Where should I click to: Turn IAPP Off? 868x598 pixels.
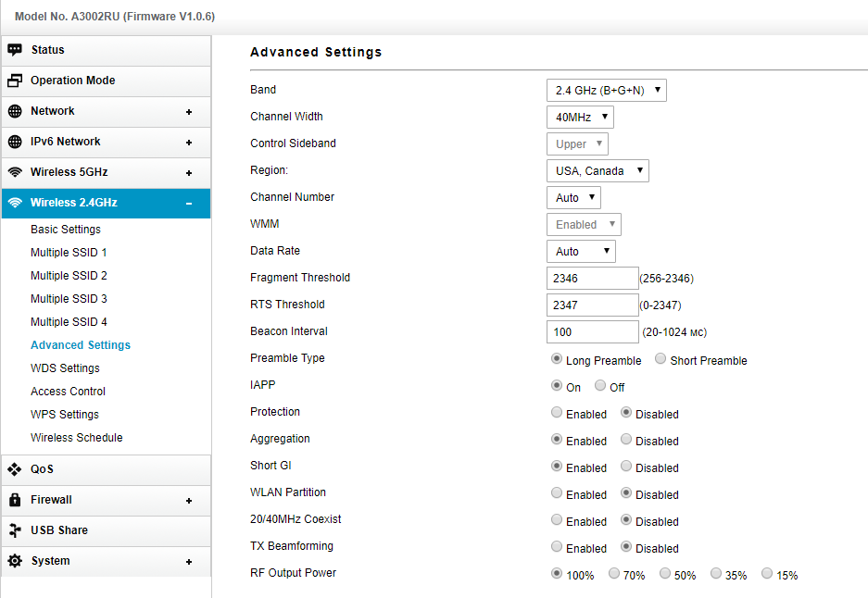[600, 385]
